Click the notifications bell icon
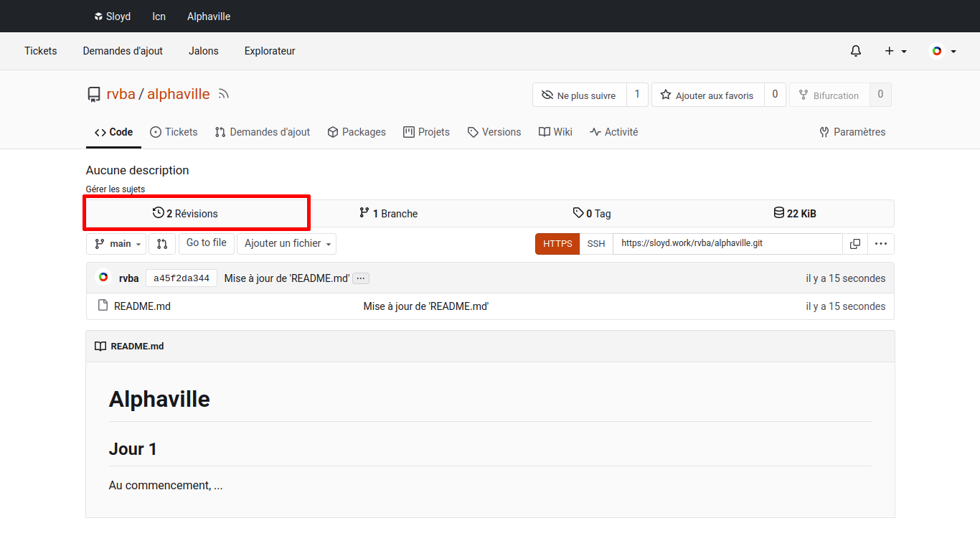The image size is (980, 551). point(855,51)
